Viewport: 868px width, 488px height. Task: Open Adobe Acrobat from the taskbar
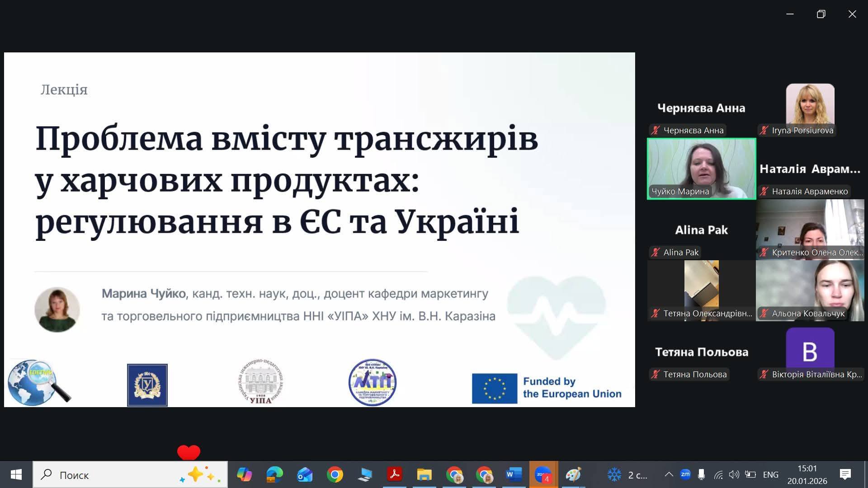(394, 475)
